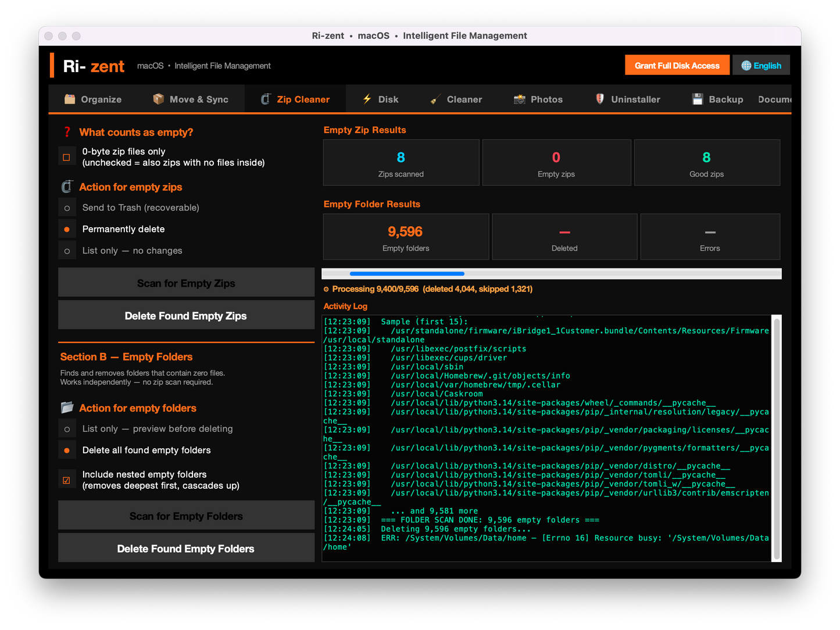Select Send to Trash (recoverable) option
This screenshot has height=630, width=840.
pyautogui.click(x=67, y=208)
